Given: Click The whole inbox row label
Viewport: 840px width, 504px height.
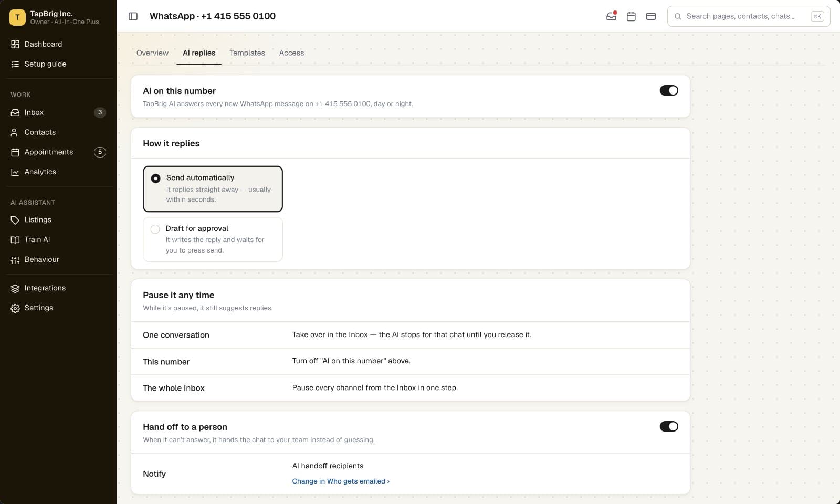Looking at the screenshot, I should [x=174, y=388].
